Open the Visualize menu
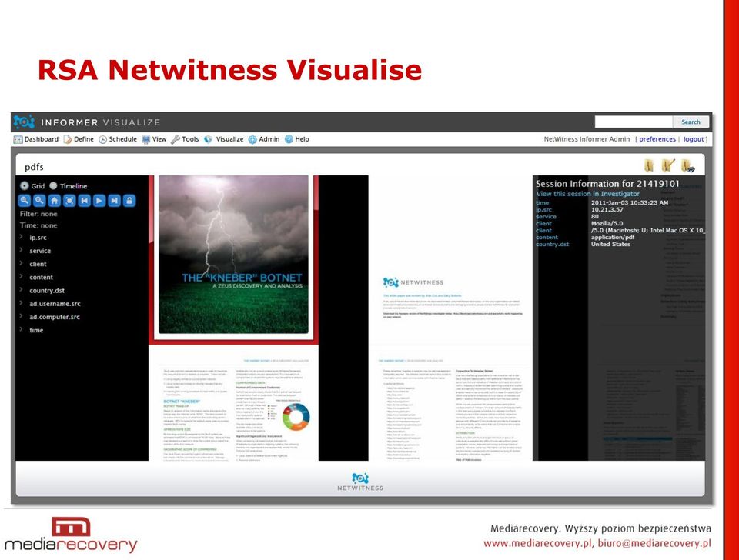Viewport: 739px width, 560px height. pyautogui.click(x=229, y=139)
